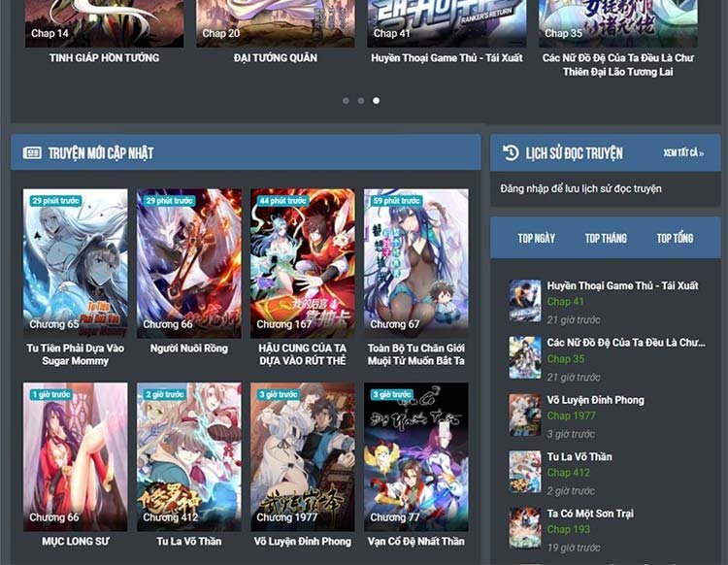Viewport: 728px width, 565px height.
Task: Switch to the Top Tổng tab
Action: [675, 238]
